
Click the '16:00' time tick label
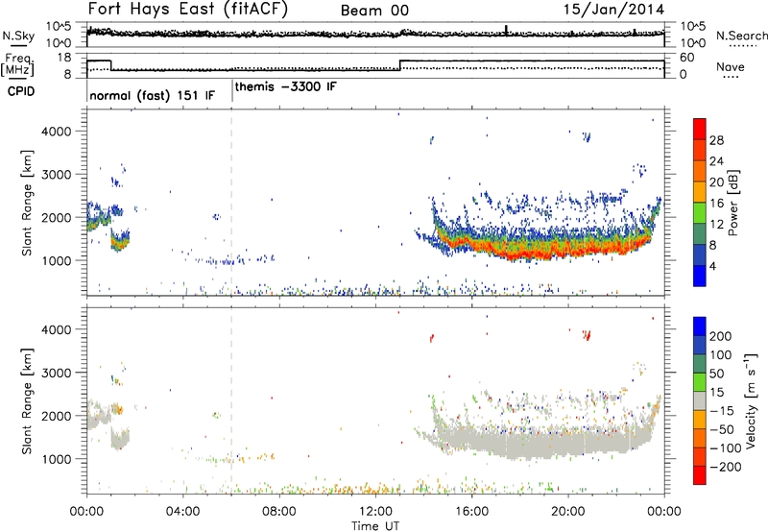coord(471,512)
